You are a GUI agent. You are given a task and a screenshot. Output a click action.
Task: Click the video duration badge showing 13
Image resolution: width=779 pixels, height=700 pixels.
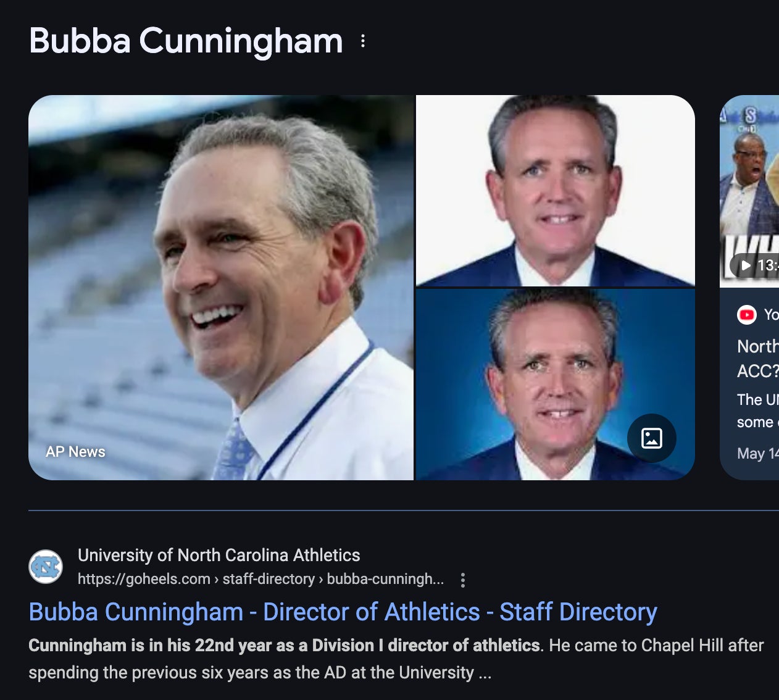pyautogui.click(x=754, y=265)
